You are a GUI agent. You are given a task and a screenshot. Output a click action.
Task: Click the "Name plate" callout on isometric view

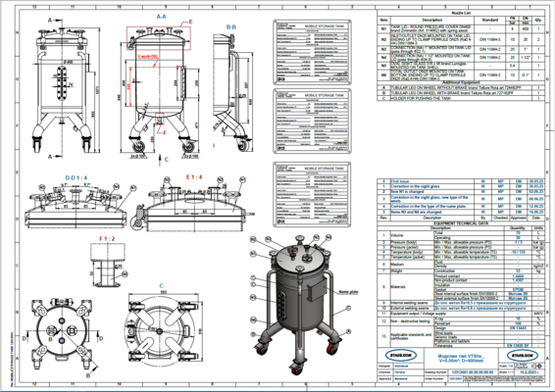click(x=348, y=292)
